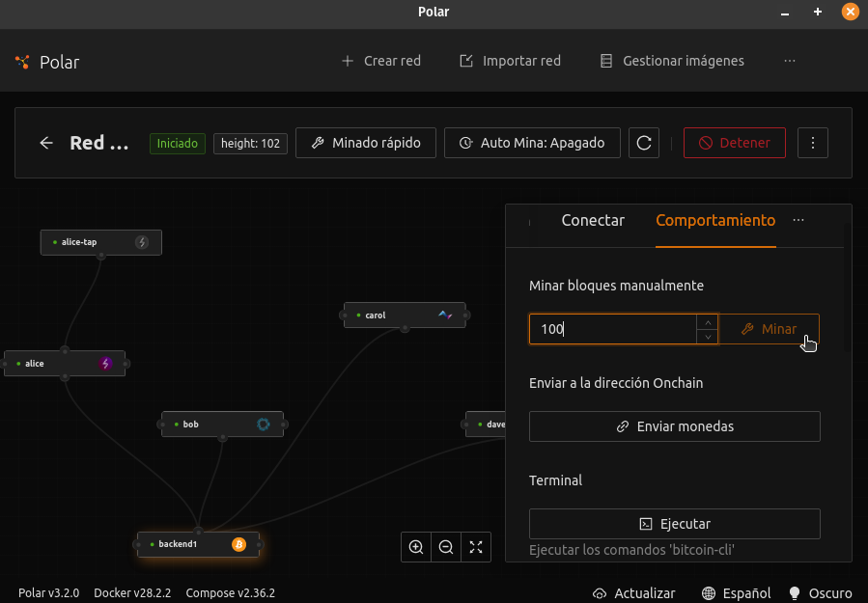The image size is (868, 603).
Task: Open the Comportamiento tab
Action: click(714, 221)
